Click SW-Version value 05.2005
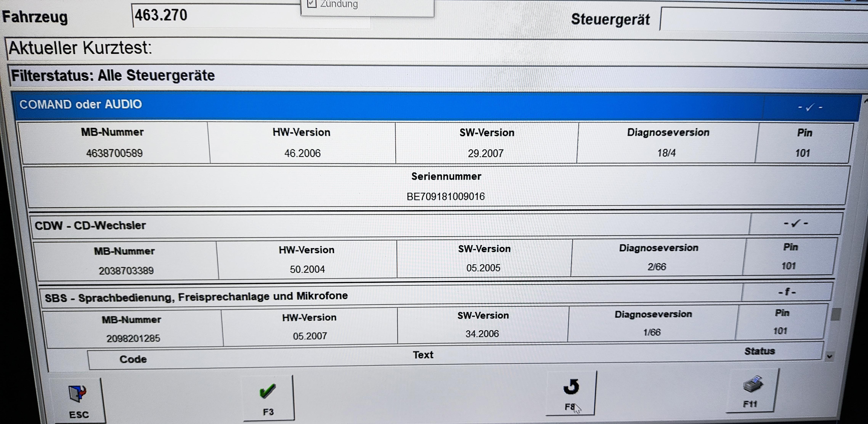The height and width of the screenshot is (424, 868). (483, 268)
